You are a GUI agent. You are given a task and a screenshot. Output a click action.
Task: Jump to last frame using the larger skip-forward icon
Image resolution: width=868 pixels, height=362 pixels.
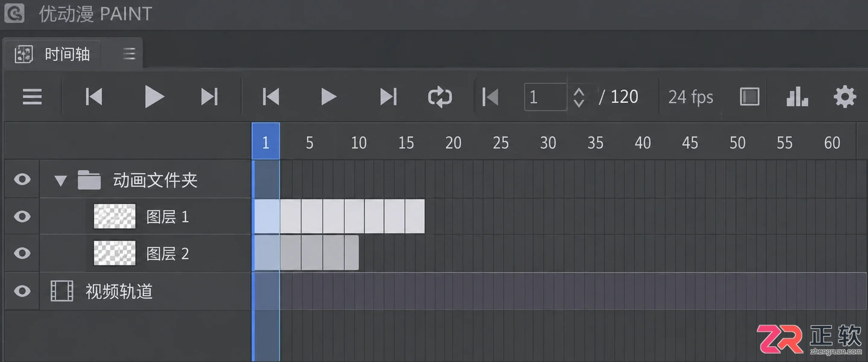(x=209, y=97)
